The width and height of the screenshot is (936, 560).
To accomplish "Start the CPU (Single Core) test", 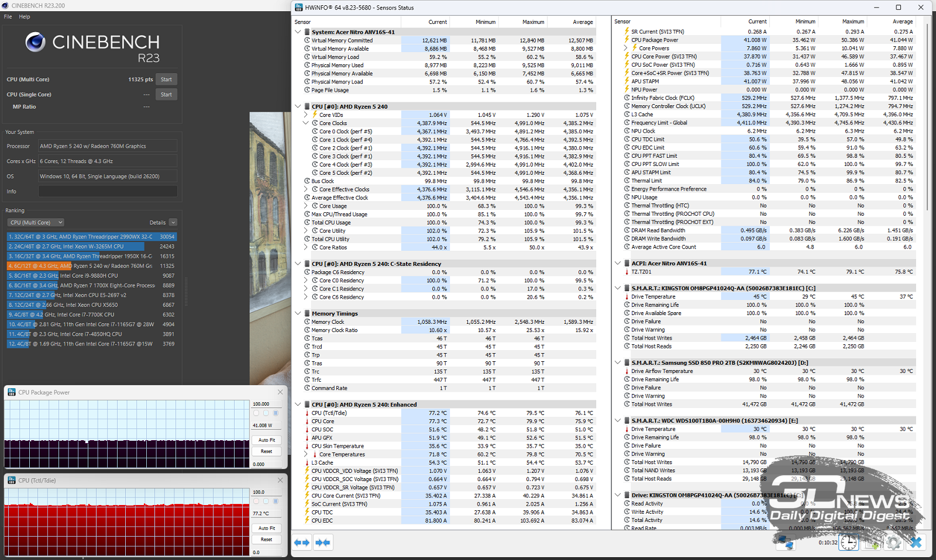I will [x=166, y=95].
